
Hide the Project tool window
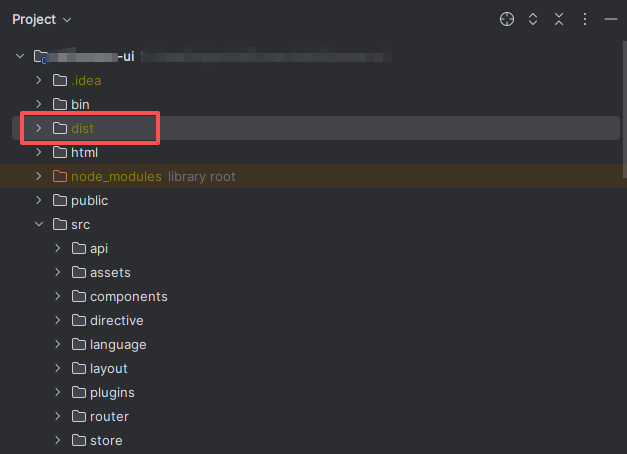click(x=610, y=19)
